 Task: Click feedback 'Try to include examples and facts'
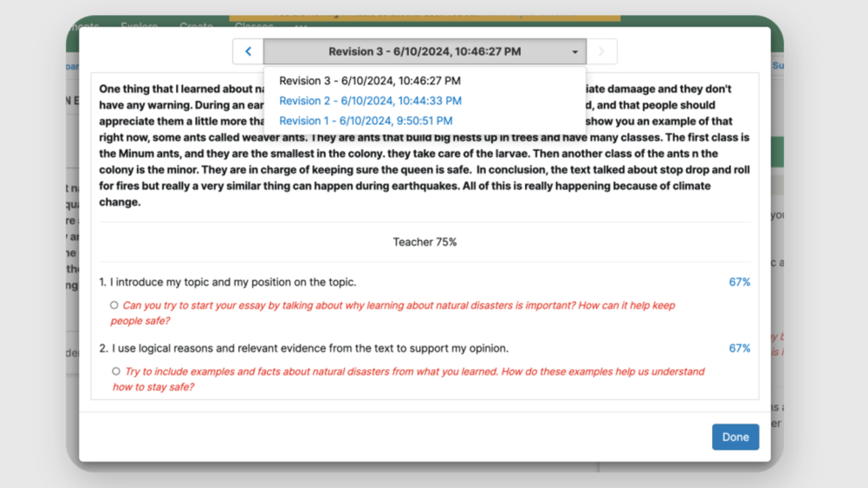pyautogui.click(x=409, y=379)
